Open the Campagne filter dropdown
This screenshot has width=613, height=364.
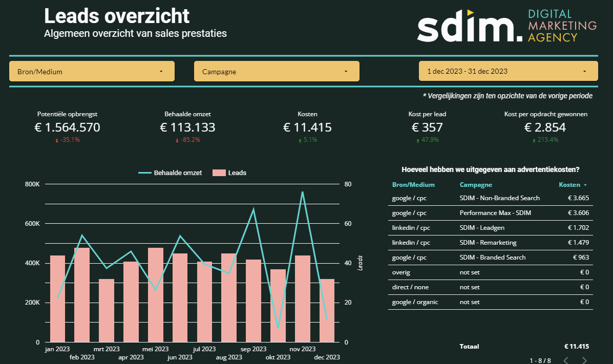(277, 71)
